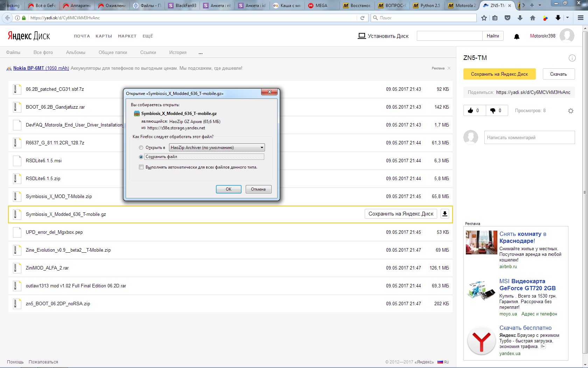The image size is (588, 368).
Task: Click yellow Сохранить на Яндекс.Диск button
Action: tap(499, 74)
